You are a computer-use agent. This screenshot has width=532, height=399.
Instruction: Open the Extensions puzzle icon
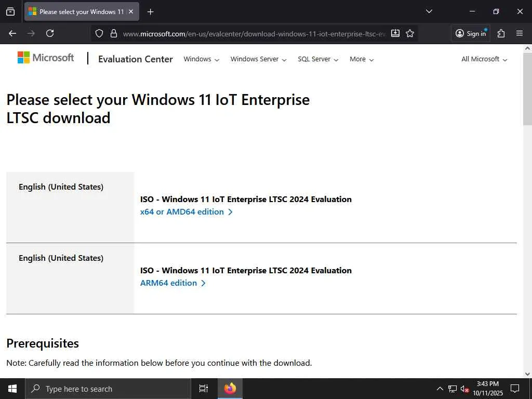501,33
